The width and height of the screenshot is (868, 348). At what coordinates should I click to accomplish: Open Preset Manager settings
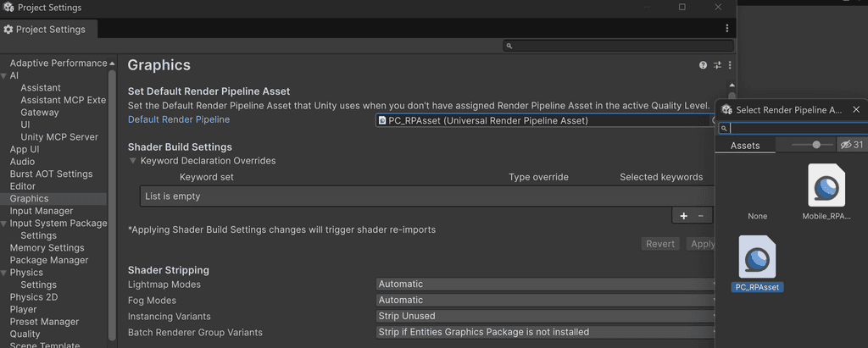[44, 322]
